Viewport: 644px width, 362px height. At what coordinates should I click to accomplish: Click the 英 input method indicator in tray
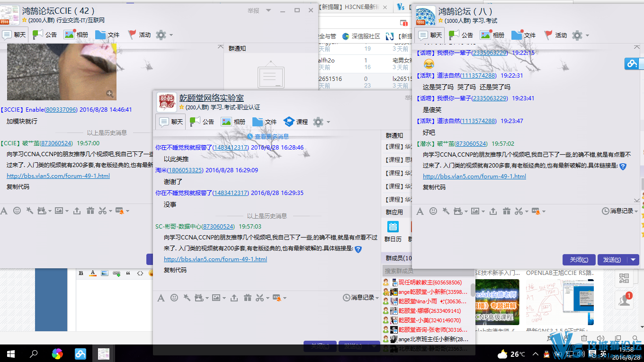click(603, 354)
